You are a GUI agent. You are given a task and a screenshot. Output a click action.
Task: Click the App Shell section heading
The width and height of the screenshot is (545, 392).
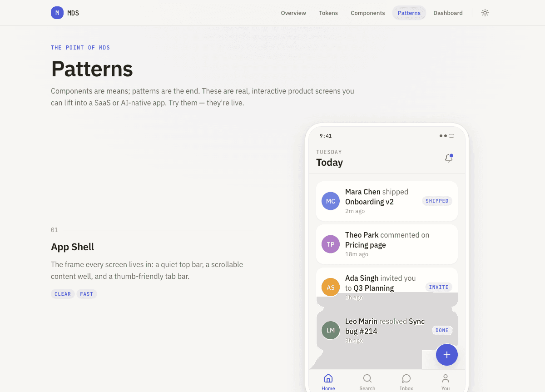click(73, 247)
